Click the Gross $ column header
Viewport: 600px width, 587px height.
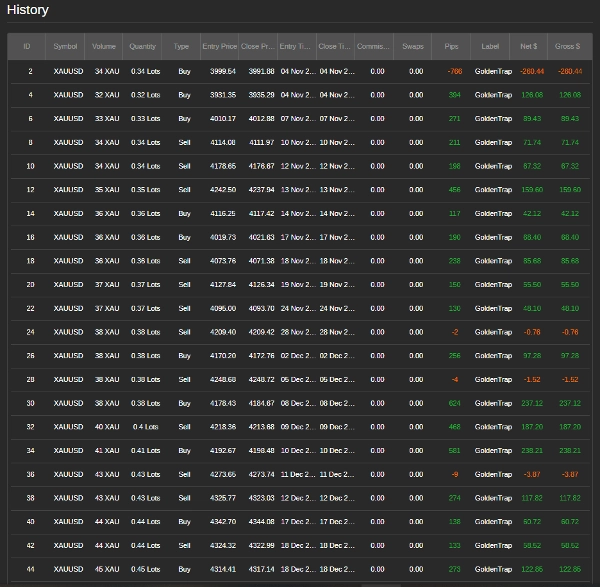568,46
